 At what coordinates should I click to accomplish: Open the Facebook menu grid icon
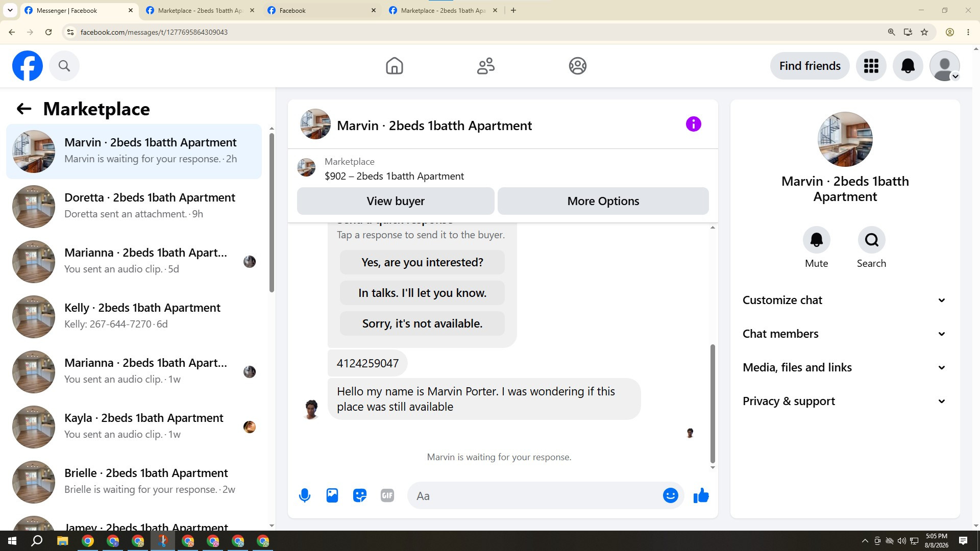tap(871, 66)
